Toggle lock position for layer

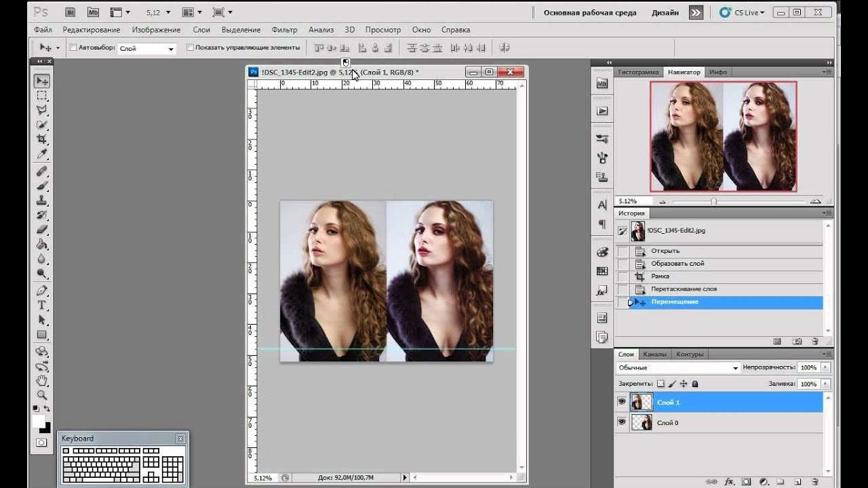[684, 384]
